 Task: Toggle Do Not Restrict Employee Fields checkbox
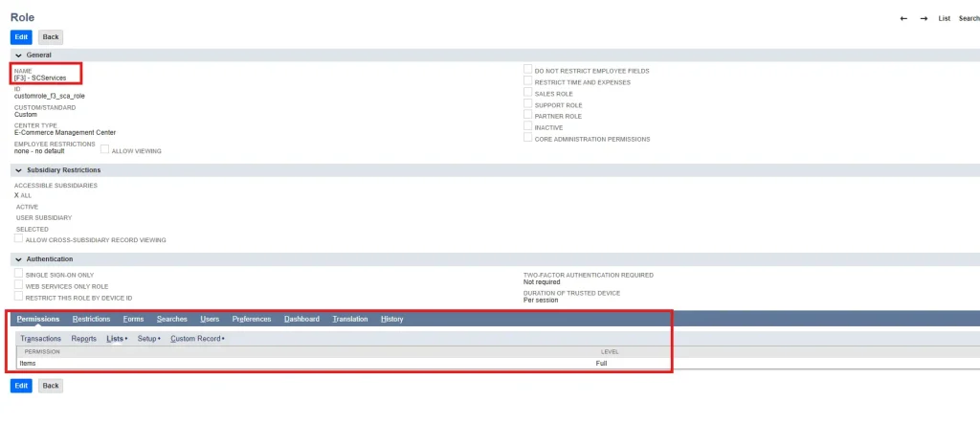(x=528, y=70)
